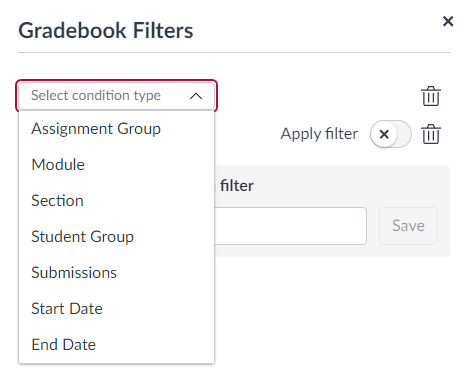Close the Gradebook Filters panel
The width and height of the screenshot is (471, 388).
448,21
